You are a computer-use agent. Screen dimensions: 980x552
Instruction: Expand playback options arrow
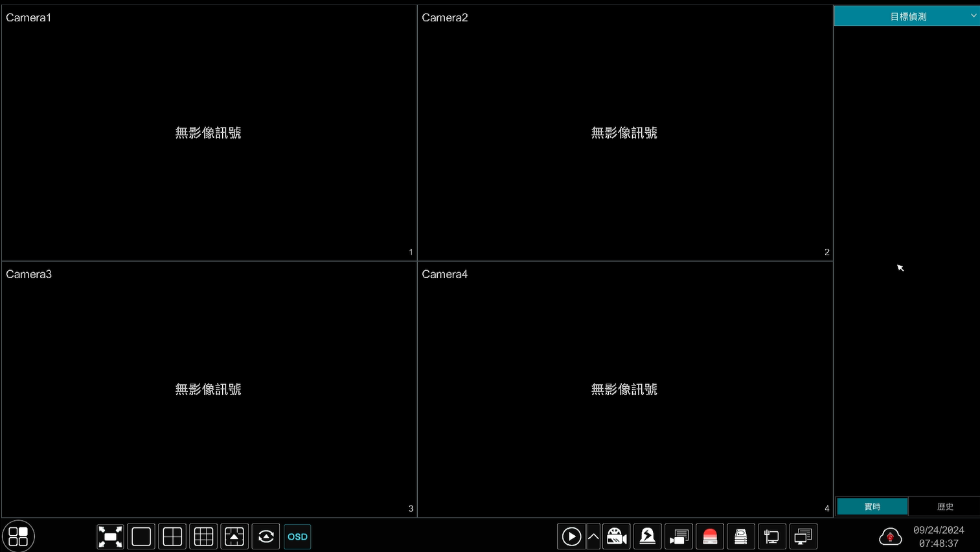[x=593, y=536]
